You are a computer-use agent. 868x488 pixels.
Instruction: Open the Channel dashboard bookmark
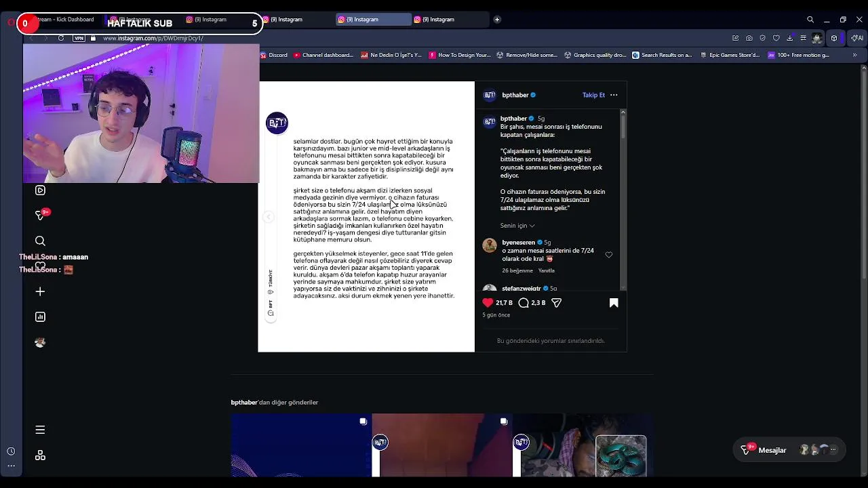tap(323, 55)
